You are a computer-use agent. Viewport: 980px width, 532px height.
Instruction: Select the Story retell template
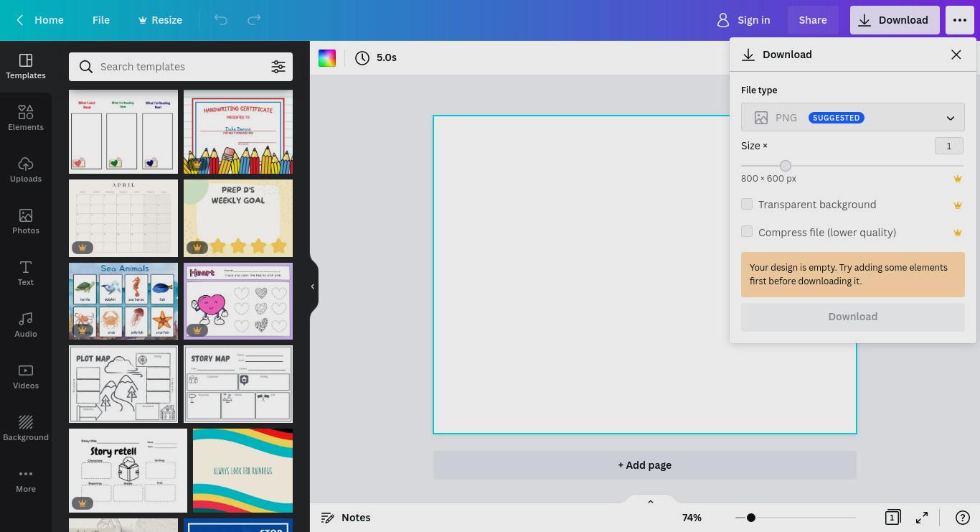(128, 471)
